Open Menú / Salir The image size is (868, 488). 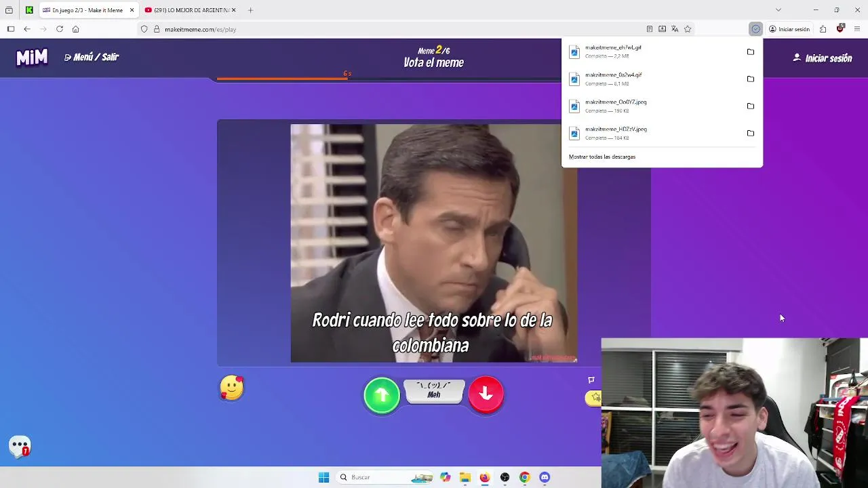(92, 57)
